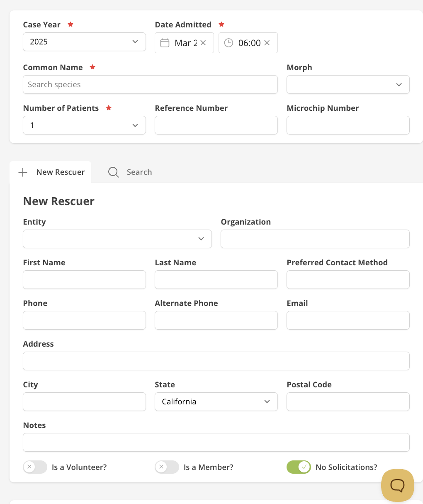Screen dimensions: 423x504
Task: Clear the admitted date with its X icon
Action: click(203, 43)
